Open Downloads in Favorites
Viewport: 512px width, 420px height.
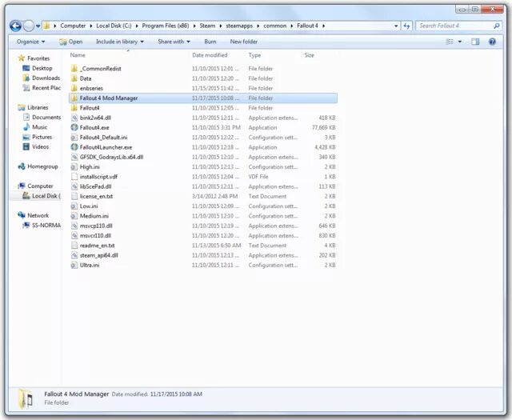coord(41,78)
